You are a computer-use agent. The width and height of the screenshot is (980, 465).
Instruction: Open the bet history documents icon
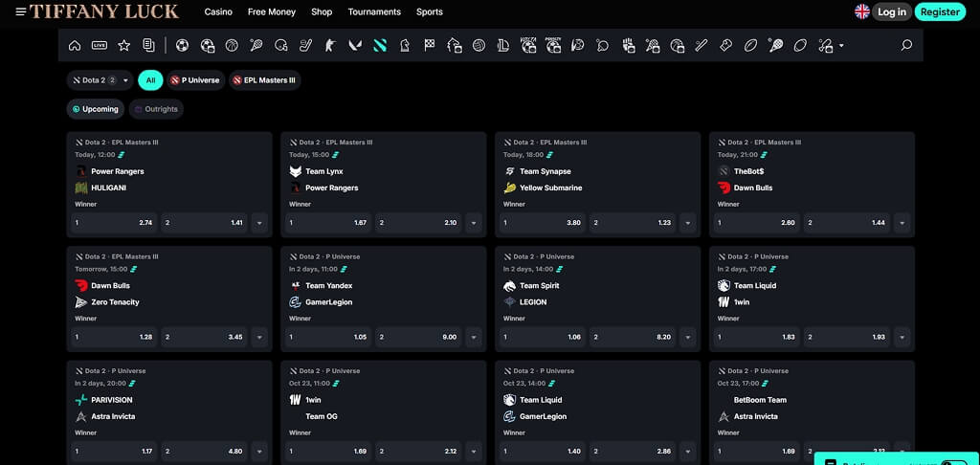(x=148, y=45)
